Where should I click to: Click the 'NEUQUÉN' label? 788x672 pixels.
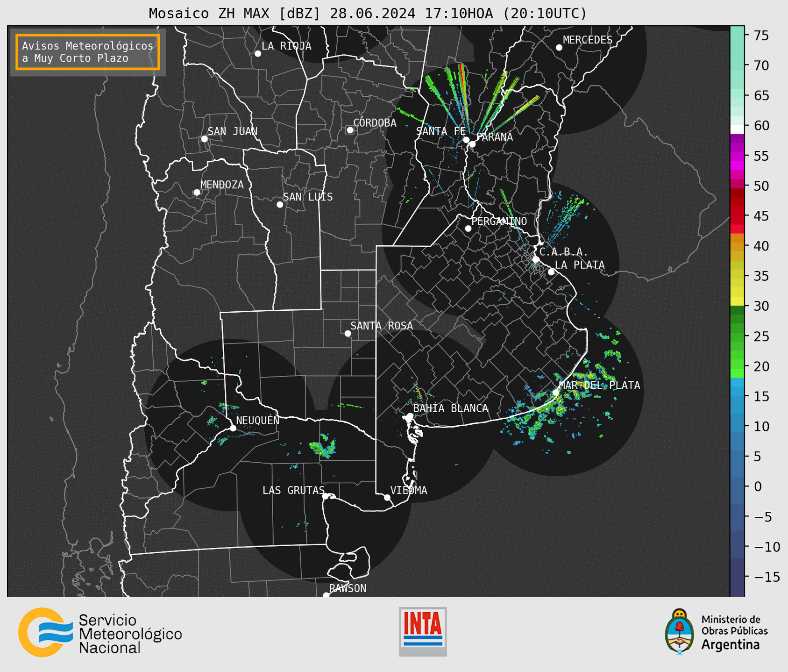(x=258, y=420)
